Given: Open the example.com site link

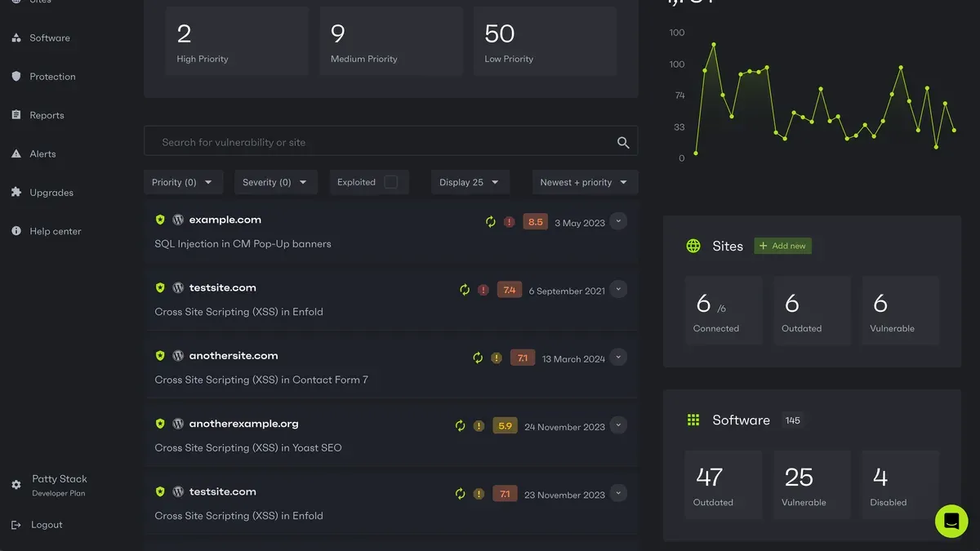Looking at the screenshot, I should point(225,220).
